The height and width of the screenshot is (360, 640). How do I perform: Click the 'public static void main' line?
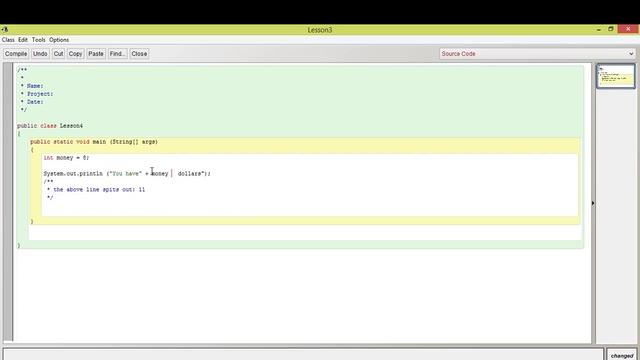pyautogui.click(x=94, y=142)
